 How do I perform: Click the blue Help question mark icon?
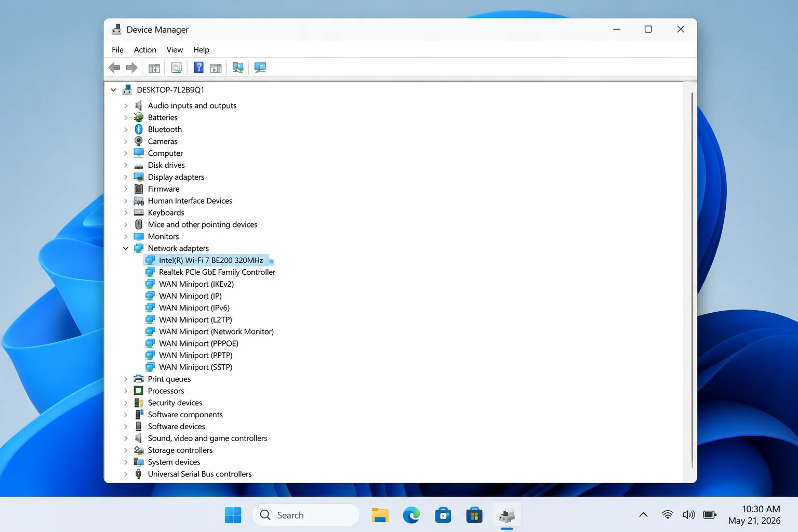pyautogui.click(x=198, y=68)
